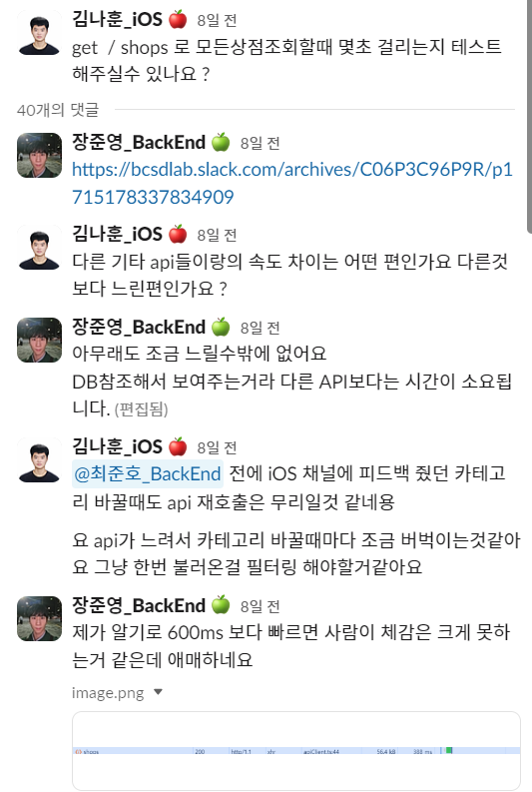Click 장준영_BackEnd avatar next to the Slack archive link

39,155
